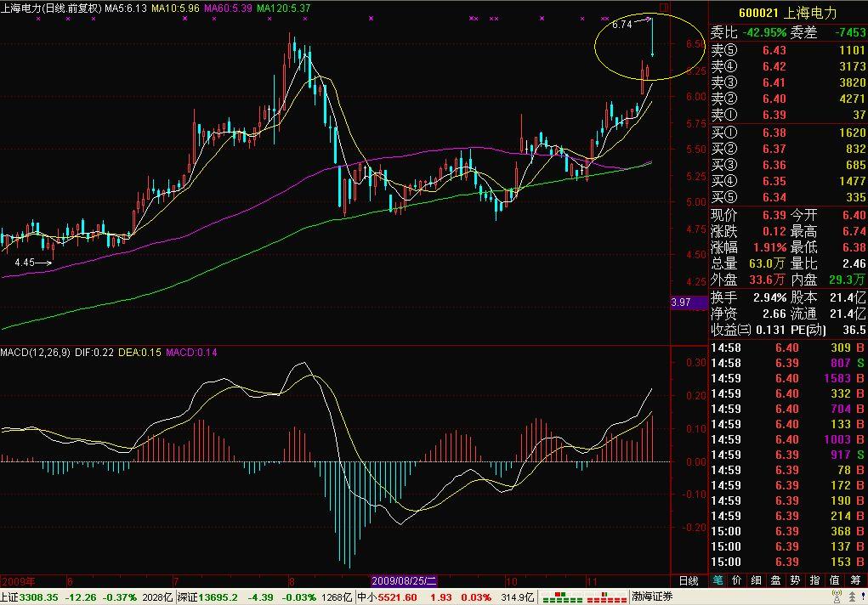Click the 现价 6.39 current price
This screenshot has width=868, height=605.
[774, 215]
